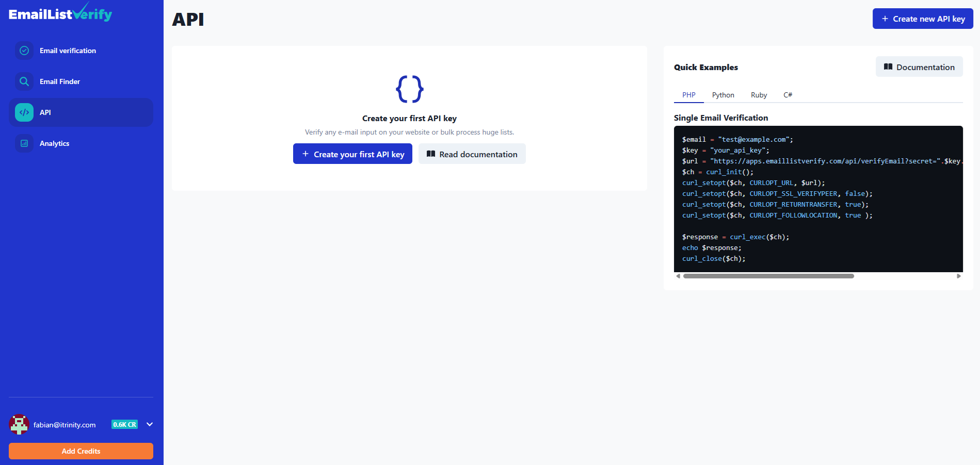The width and height of the screenshot is (980, 465).
Task: Click the plus icon in Create new API key
Action: click(885, 19)
